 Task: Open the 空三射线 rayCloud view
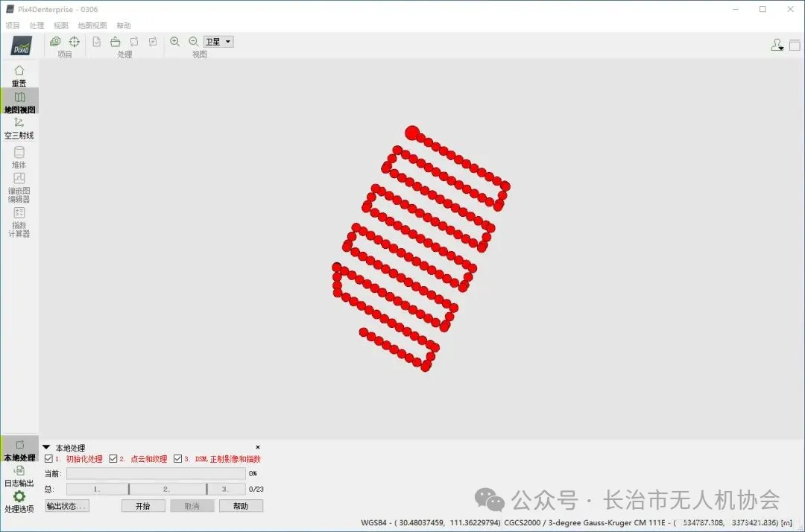pos(19,128)
